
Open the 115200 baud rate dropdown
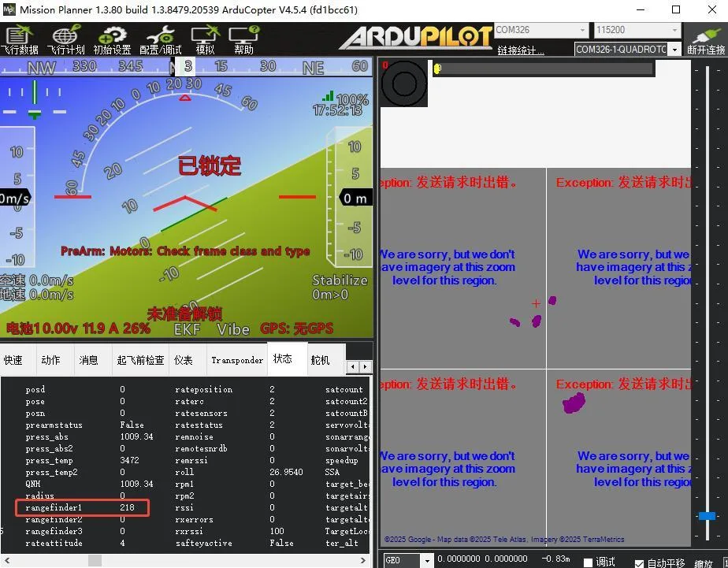click(x=674, y=30)
